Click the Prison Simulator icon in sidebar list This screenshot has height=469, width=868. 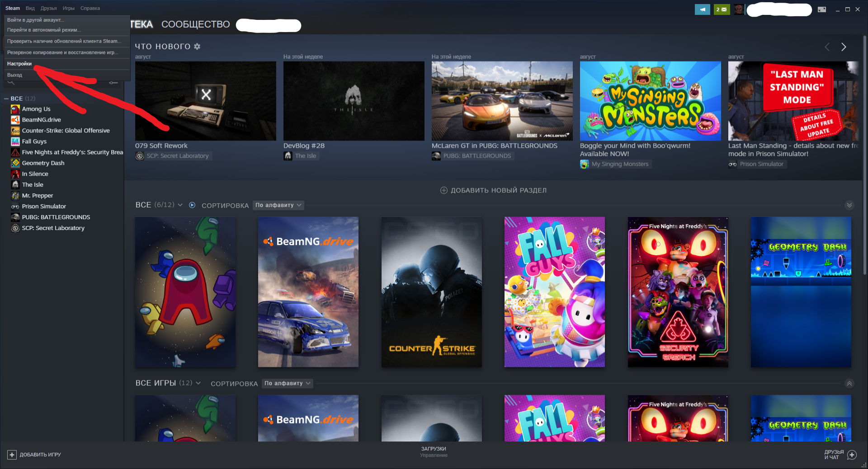point(15,206)
